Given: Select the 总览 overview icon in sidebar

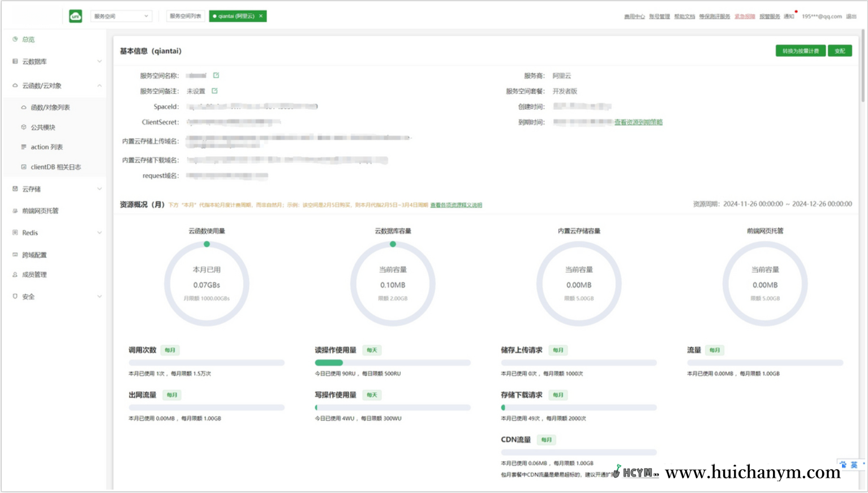Looking at the screenshot, I should click(x=15, y=40).
